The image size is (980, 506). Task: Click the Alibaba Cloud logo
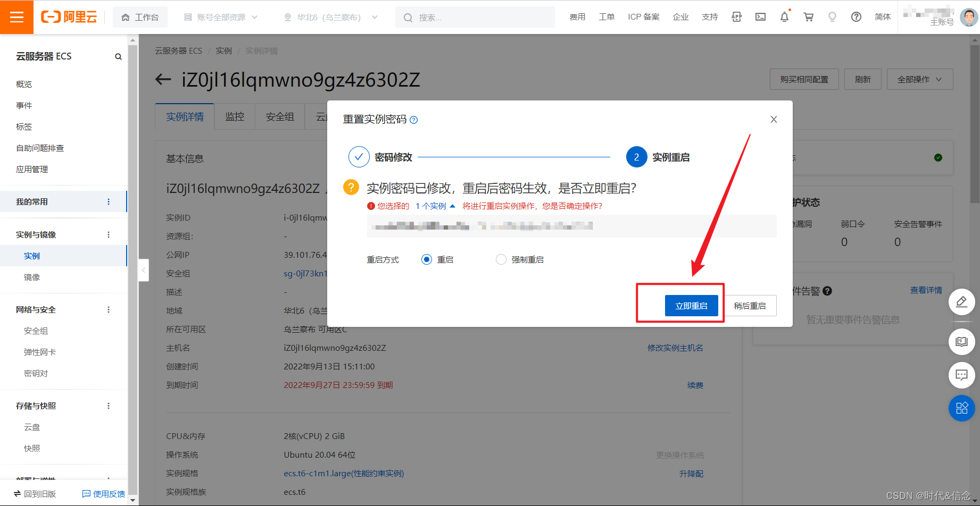tap(69, 17)
